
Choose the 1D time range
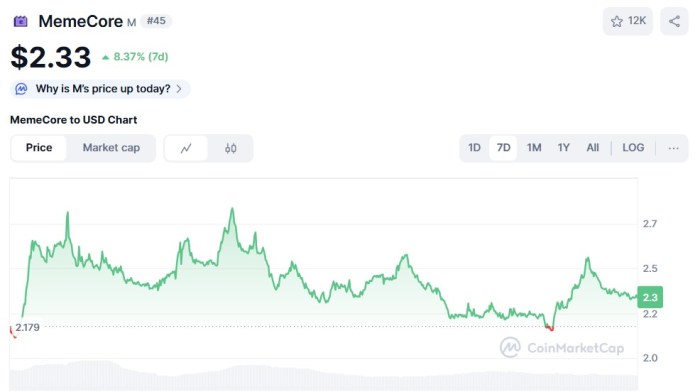pos(474,148)
